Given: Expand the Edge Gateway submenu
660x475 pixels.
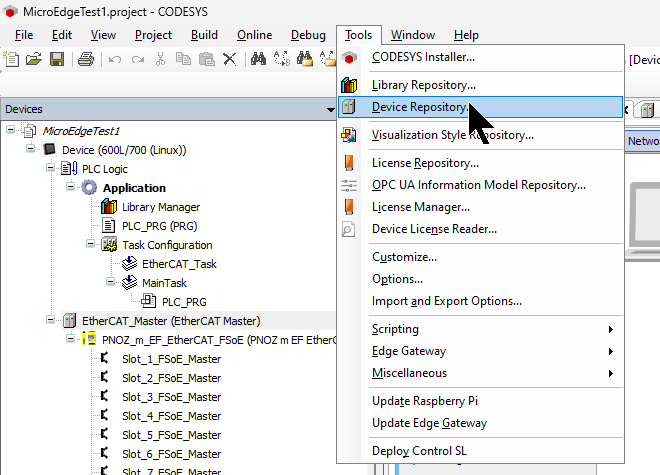Looking at the screenshot, I should point(611,351).
